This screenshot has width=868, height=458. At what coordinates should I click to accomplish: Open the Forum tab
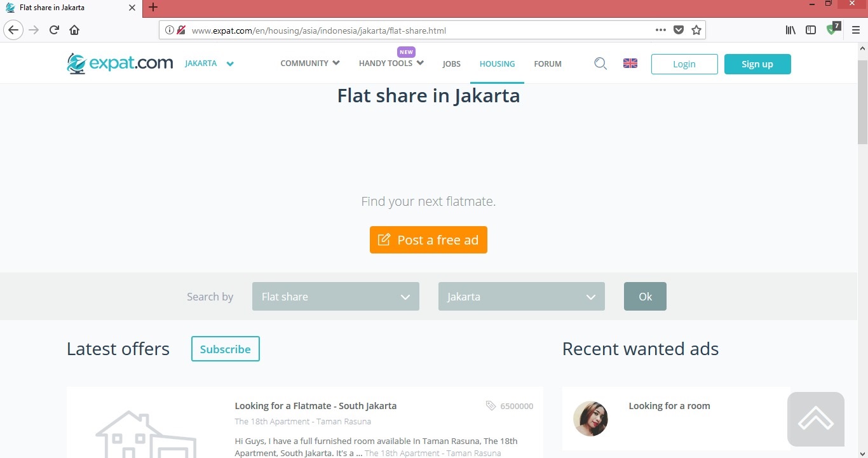(x=547, y=64)
